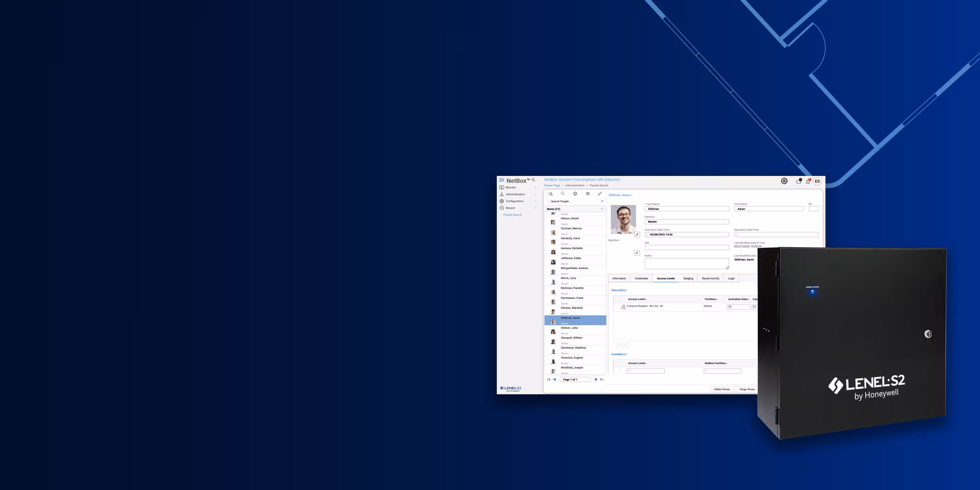The image size is (980, 490).
Task: Open calendar in Activation Date cell
Action: pos(730,307)
